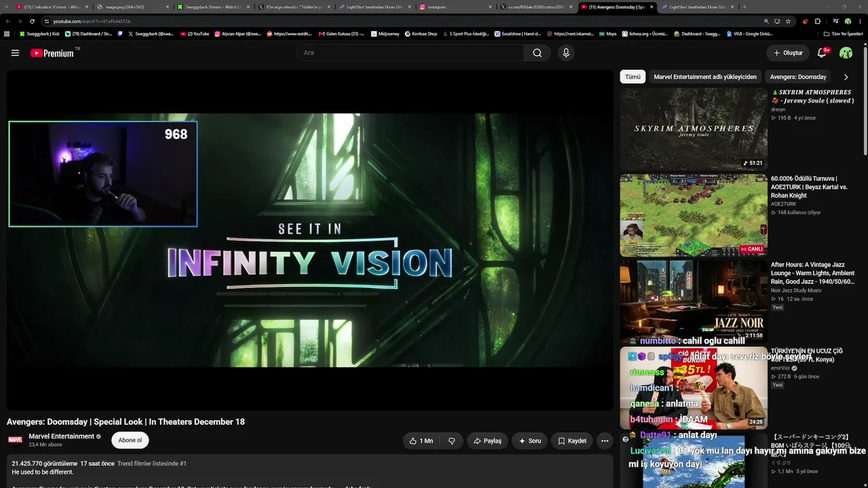Open 60.000₺ Ödüllü Turnuva video title

809,187
